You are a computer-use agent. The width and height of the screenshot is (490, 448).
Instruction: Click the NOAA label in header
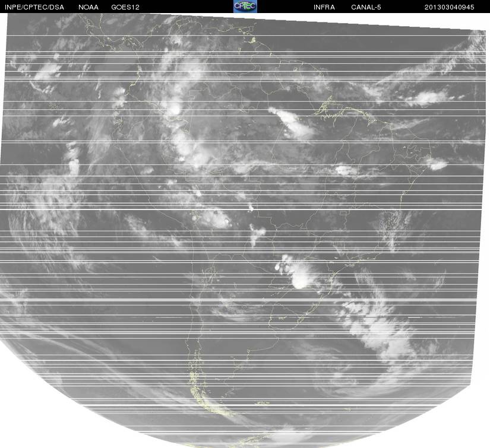88,7
